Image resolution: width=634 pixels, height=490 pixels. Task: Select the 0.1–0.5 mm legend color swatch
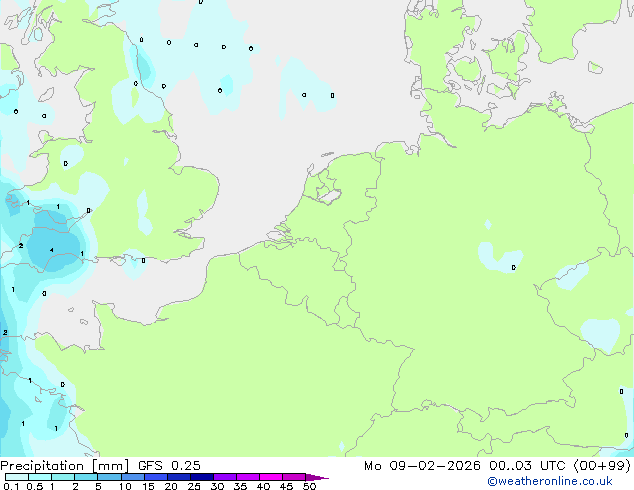[x=17, y=477]
